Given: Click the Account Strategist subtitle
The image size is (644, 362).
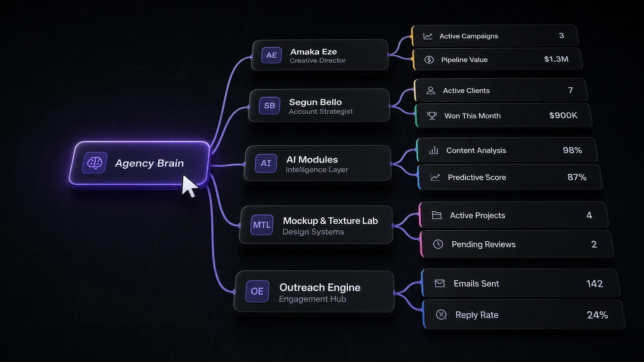Looking at the screenshot, I should click(321, 111).
